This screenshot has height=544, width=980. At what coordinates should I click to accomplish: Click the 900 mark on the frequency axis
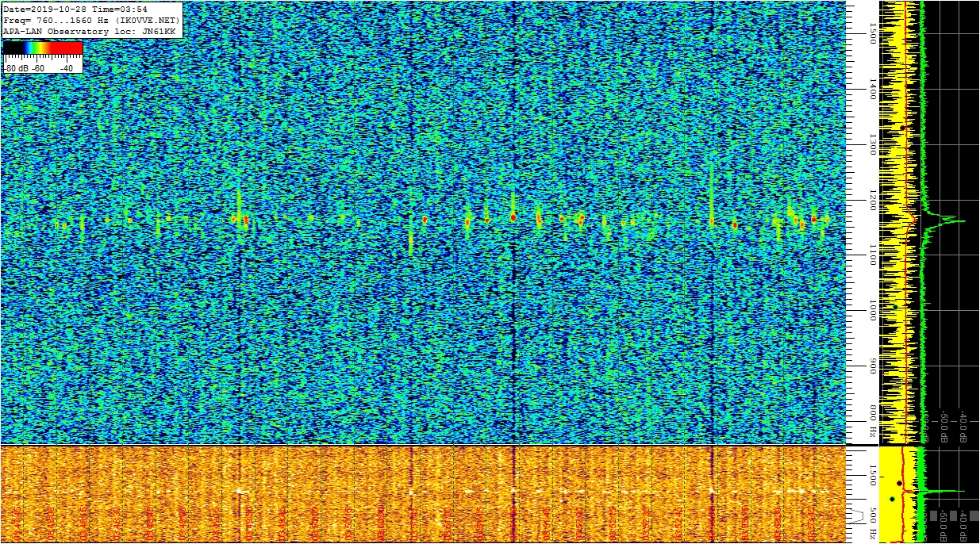[x=873, y=366]
